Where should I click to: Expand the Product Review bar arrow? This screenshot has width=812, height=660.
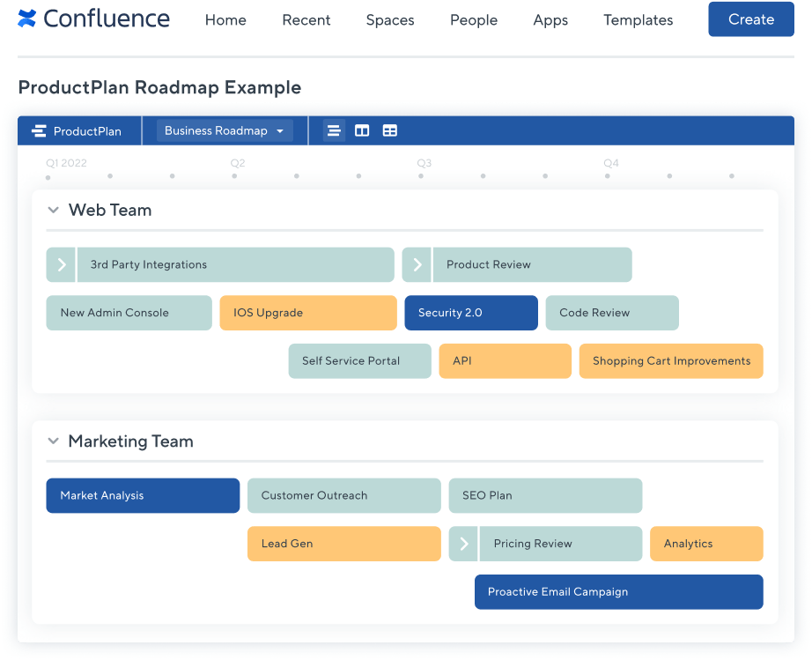tap(417, 264)
